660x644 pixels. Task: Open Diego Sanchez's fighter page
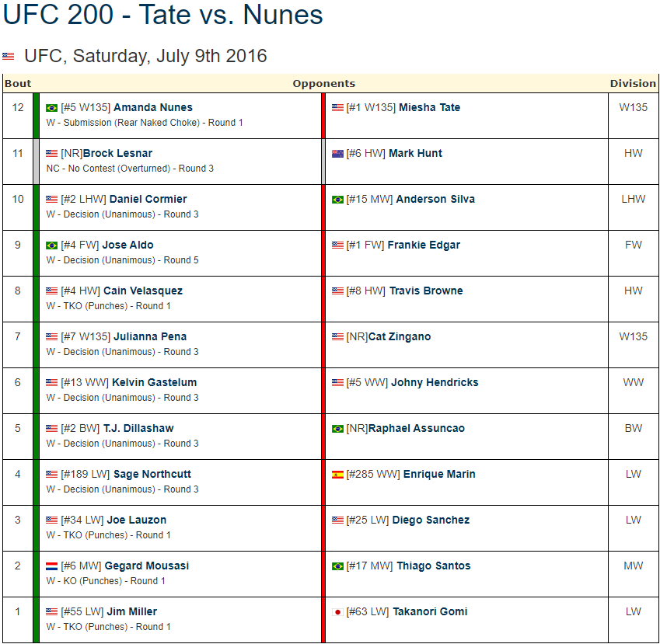[x=431, y=520]
